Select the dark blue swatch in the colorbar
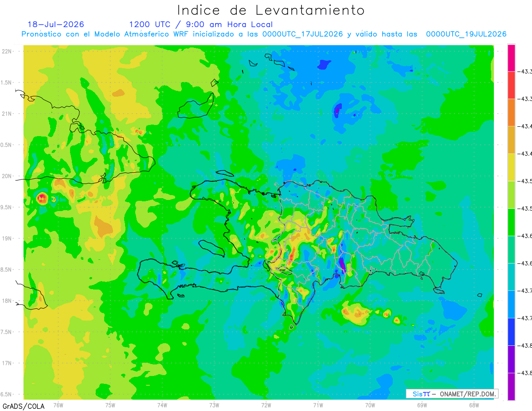 511,332
